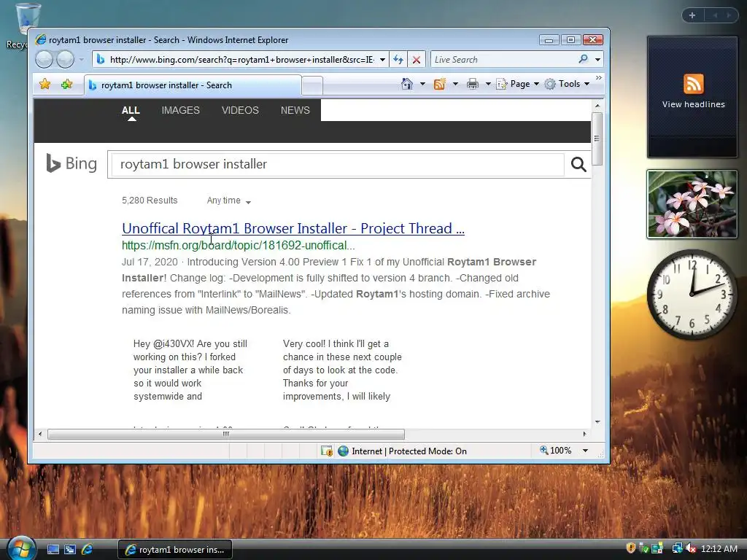Switch to Bing NEWS tab

(x=295, y=110)
